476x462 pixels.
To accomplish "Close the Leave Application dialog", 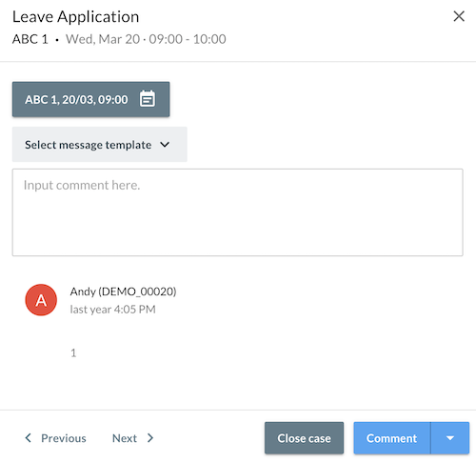I will 459,16.
